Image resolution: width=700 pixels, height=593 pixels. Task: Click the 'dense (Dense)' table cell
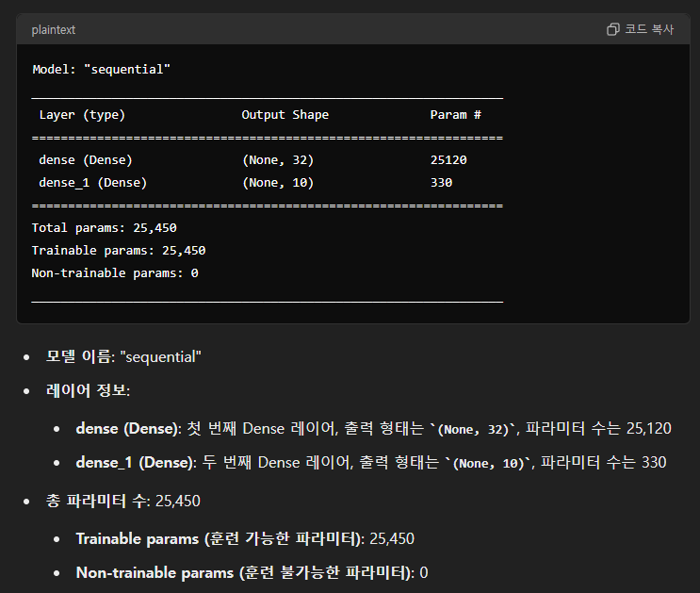86,160
